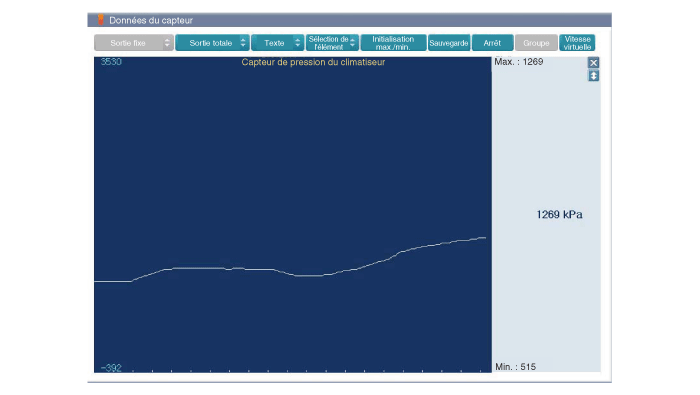Image resolution: width=700 pixels, height=395 pixels.
Task: Click the Sélection de l'élément label
Action: (x=328, y=43)
